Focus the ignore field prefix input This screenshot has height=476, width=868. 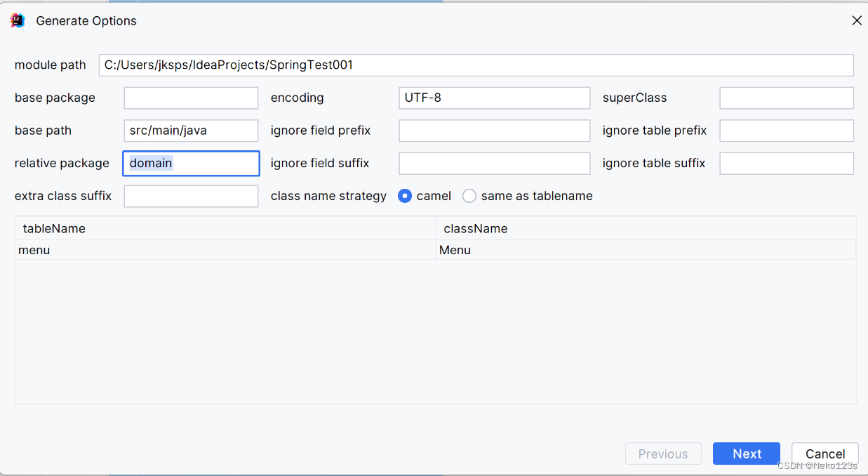(495, 131)
